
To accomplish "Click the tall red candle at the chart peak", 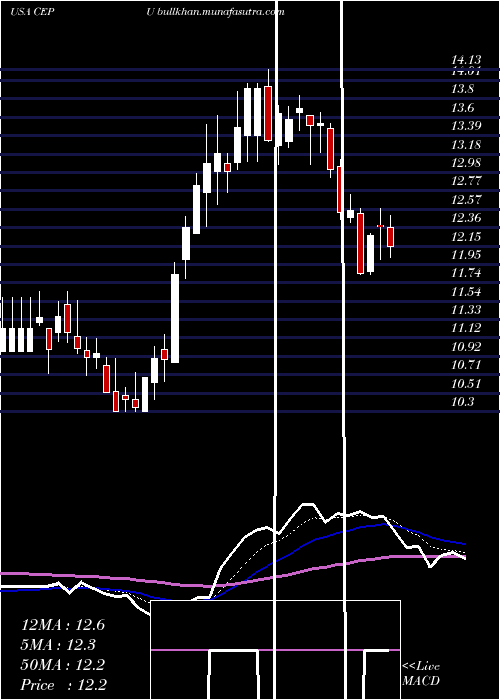I will pyautogui.click(x=268, y=113).
